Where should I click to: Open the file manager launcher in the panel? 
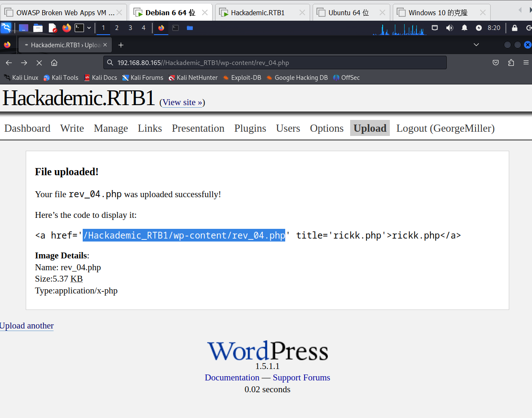coord(38,28)
